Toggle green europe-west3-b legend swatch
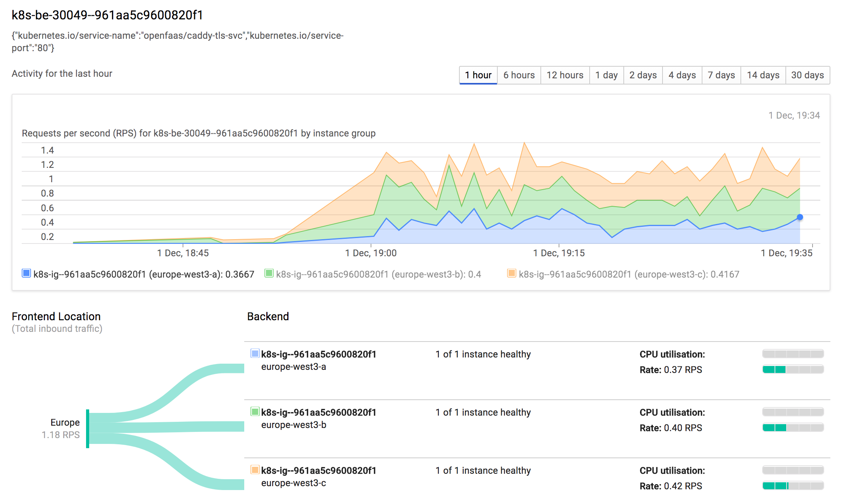The height and width of the screenshot is (504, 842). pos(269,273)
